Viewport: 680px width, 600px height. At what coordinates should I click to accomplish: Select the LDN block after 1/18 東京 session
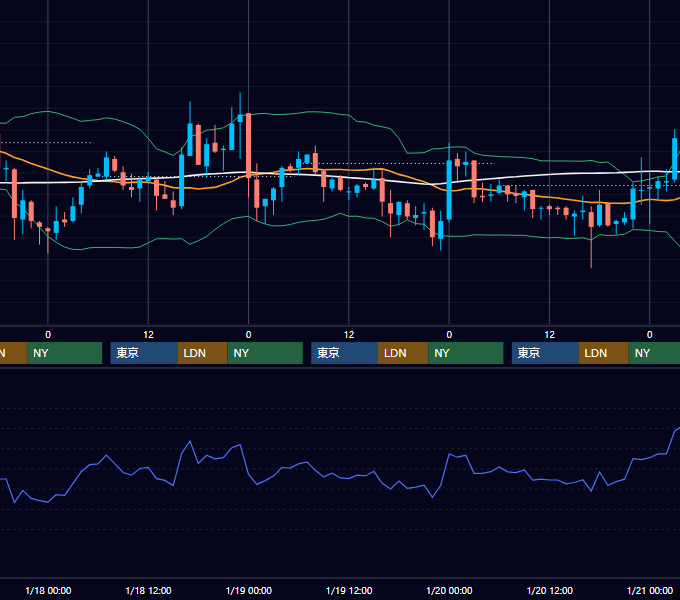pyautogui.click(x=203, y=353)
